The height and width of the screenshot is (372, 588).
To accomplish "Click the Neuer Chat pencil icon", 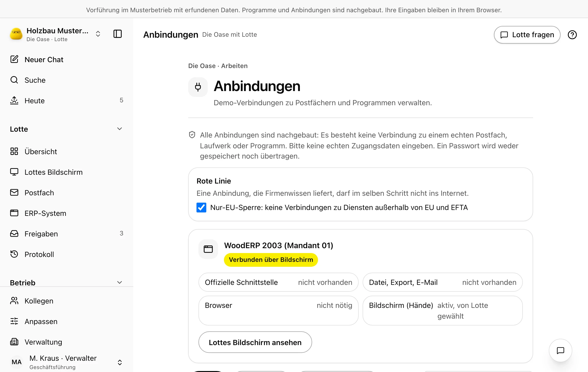I will tap(14, 59).
